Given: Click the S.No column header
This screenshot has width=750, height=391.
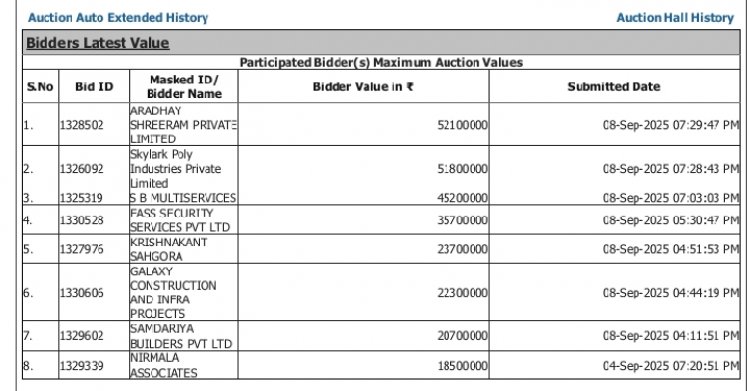Looking at the screenshot, I should (x=40, y=87).
